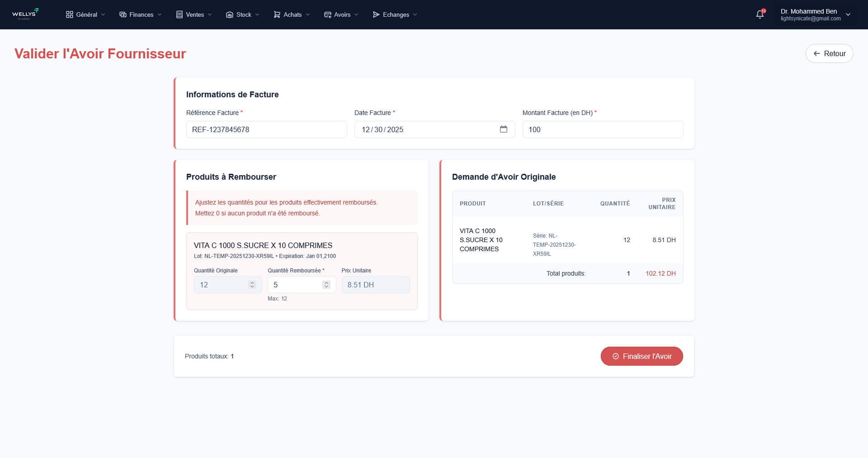This screenshot has width=868, height=458.
Task: Click the notification bell icon
Action: (759, 14)
